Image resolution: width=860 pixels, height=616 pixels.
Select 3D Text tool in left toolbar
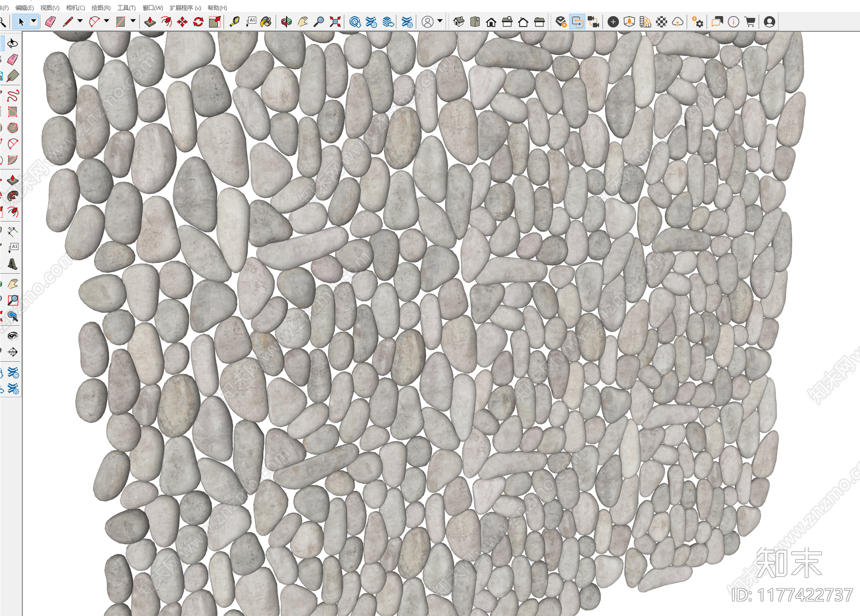tap(13, 264)
